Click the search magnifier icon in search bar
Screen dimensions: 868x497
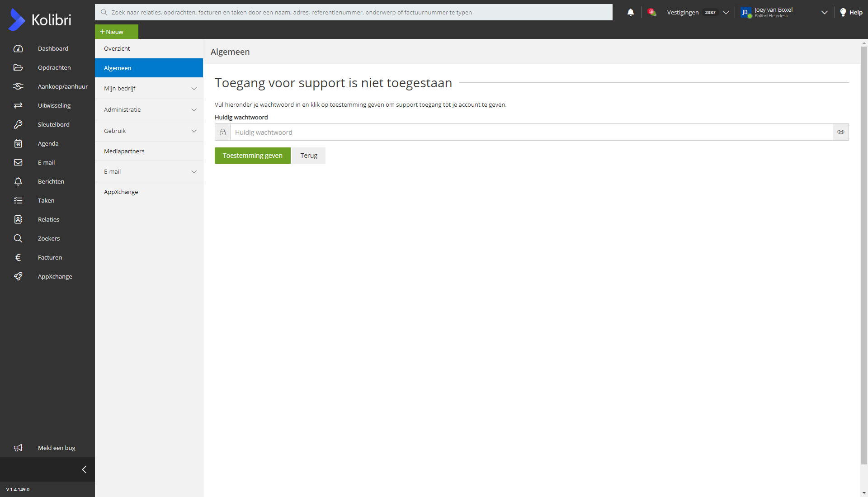(x=104, y=12)
